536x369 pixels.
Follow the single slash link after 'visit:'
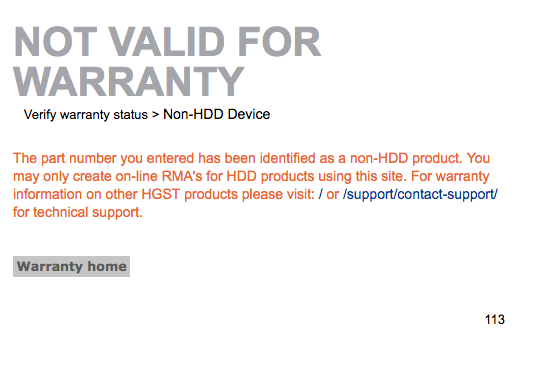pyautogui.click(x=320, y=194)
